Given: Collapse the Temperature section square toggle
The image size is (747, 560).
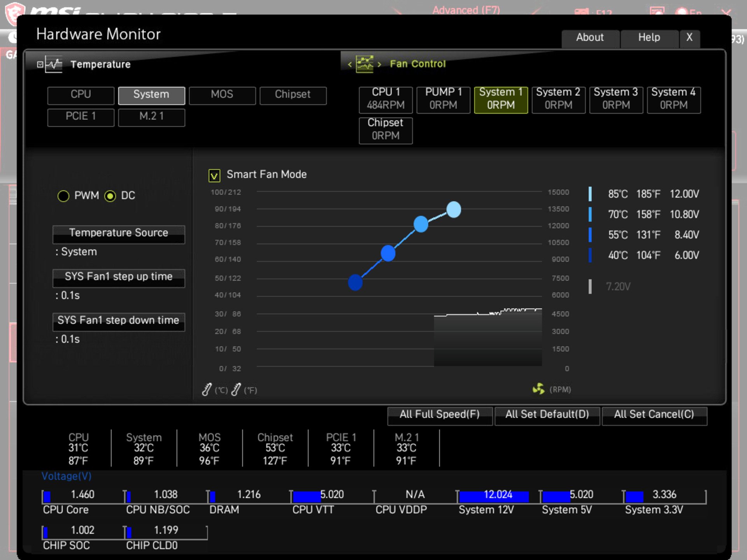Looking at the screenshot, I should coord(40,64).
